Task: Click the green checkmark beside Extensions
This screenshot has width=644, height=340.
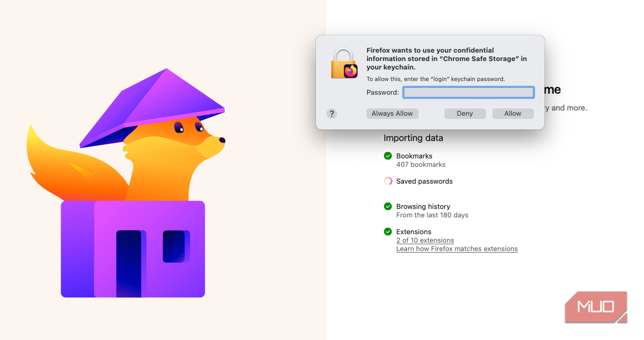Action: point(388,232)
